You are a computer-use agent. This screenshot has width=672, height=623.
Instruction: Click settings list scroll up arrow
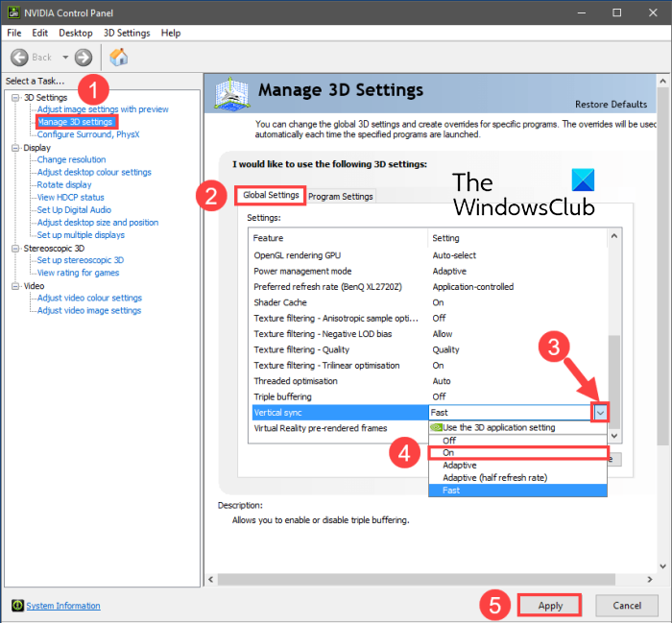614,236
